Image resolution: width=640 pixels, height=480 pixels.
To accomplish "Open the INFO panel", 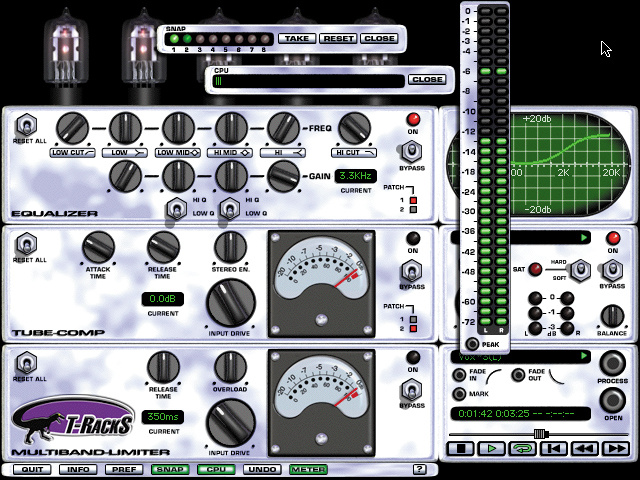I will (x=78, y=469).
